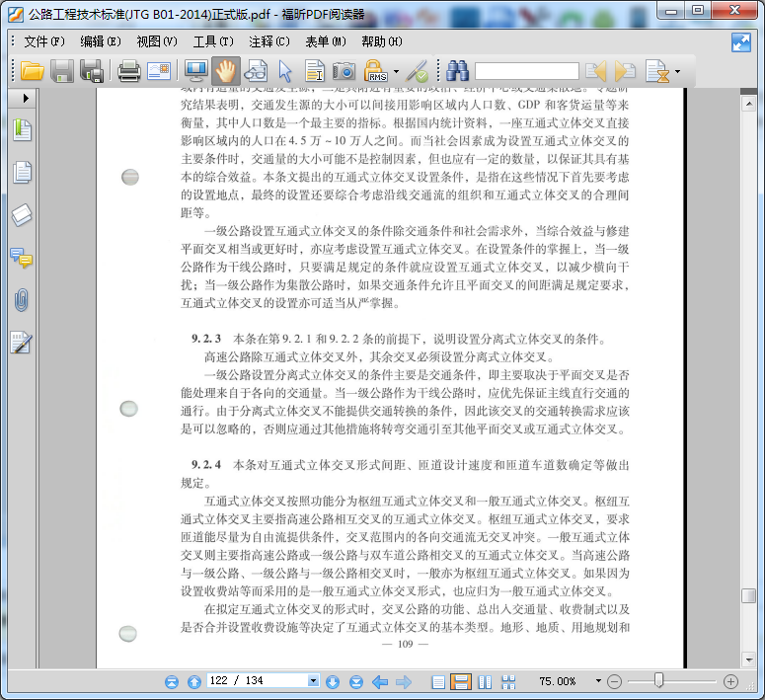765x700 pixels.
Task: Go to the first page
Action: pyautogui.click(x=171, y=681)
